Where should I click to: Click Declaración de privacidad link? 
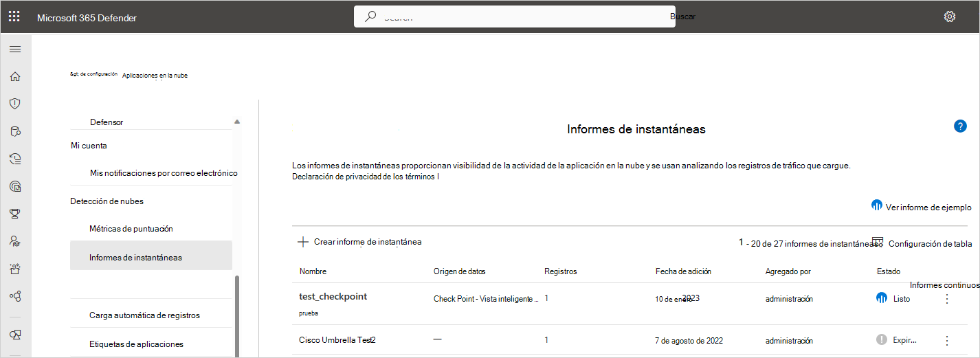coord(365,177)
